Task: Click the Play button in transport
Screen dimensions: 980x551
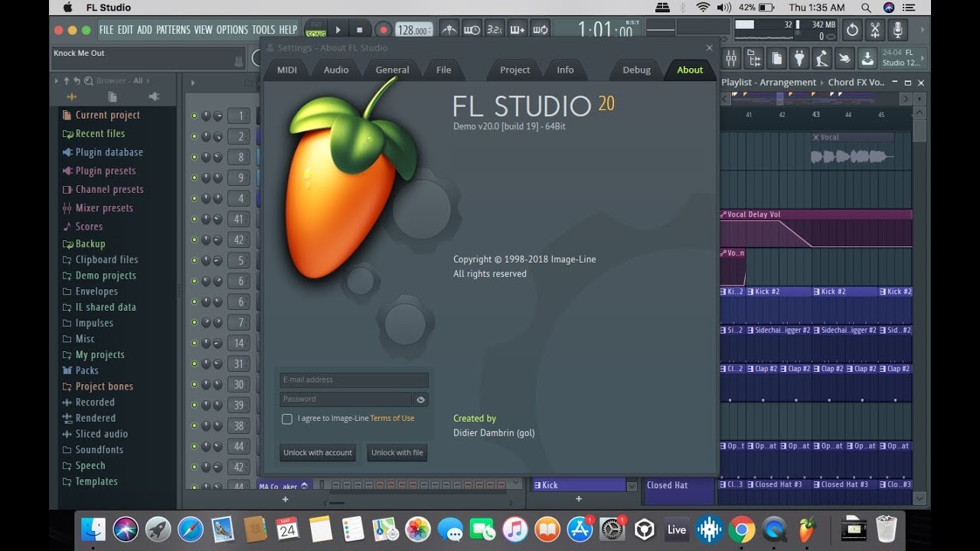Action: pyautogui.click(x=338, y=30)
